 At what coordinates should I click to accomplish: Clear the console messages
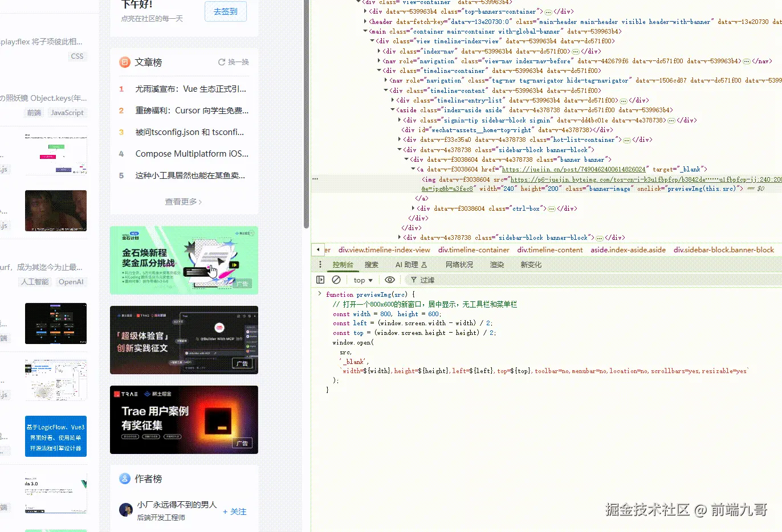(336, 280)
